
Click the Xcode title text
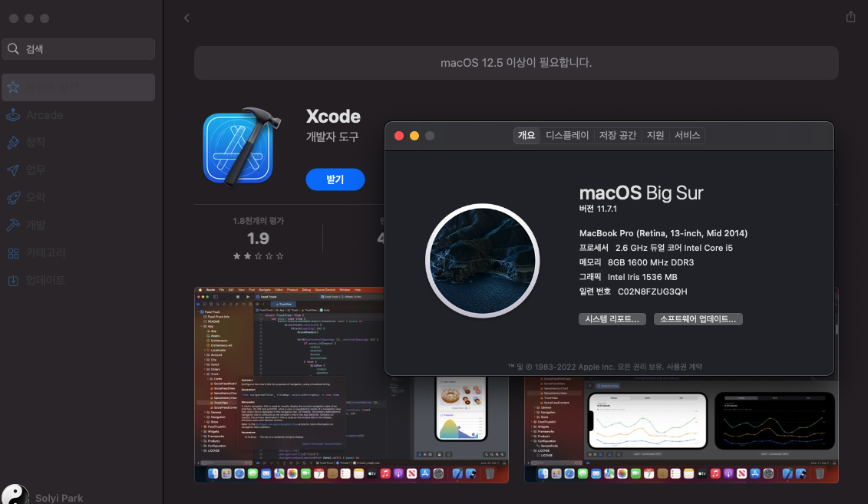coord(333,116)
